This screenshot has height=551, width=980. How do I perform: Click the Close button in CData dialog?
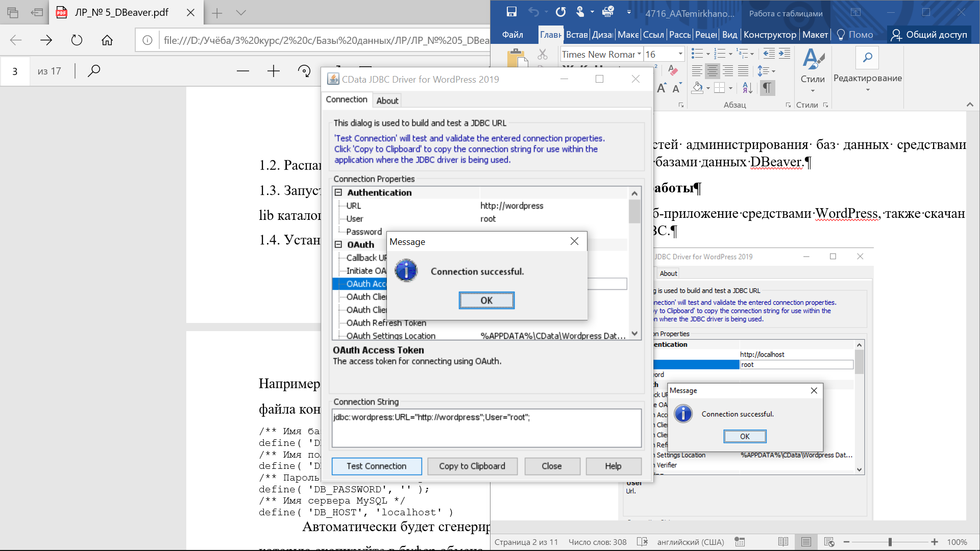pos(552,466)
